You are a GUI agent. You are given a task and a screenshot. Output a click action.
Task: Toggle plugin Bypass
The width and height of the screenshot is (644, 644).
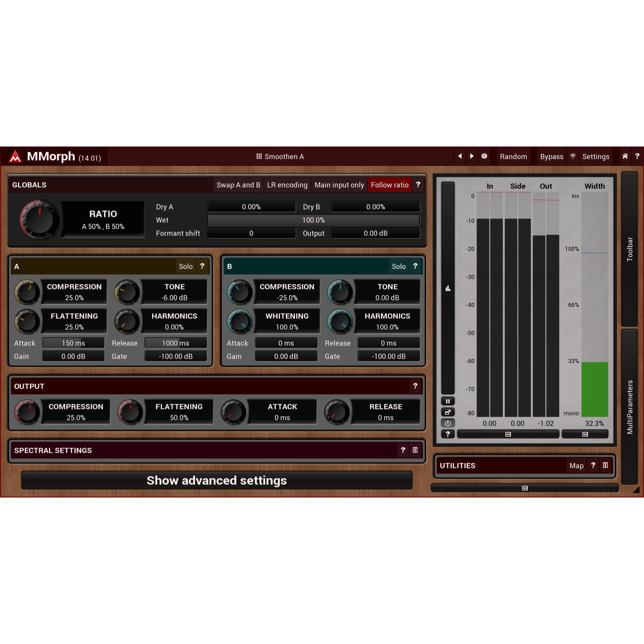[x=551, y=156]
